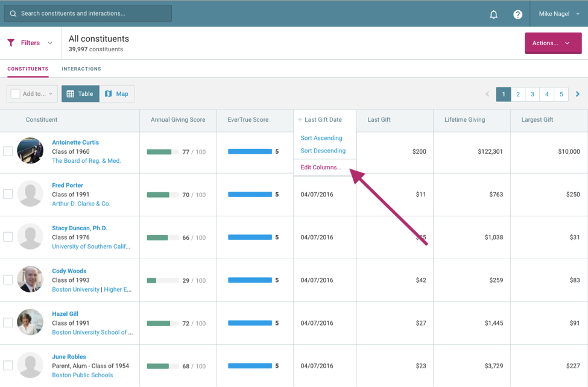
Task: Switch to the Interactions tab
Action: coord(81,69)
